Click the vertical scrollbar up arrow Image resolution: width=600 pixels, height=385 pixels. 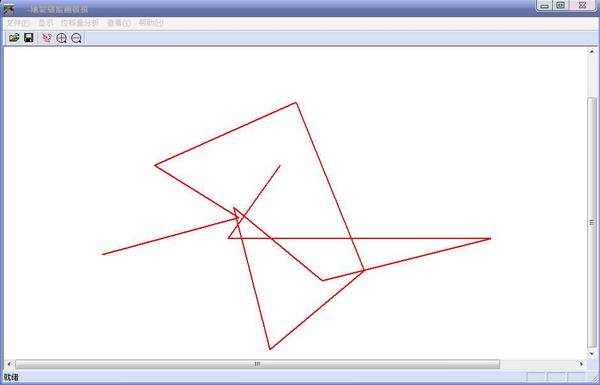(x=592, y=52)
